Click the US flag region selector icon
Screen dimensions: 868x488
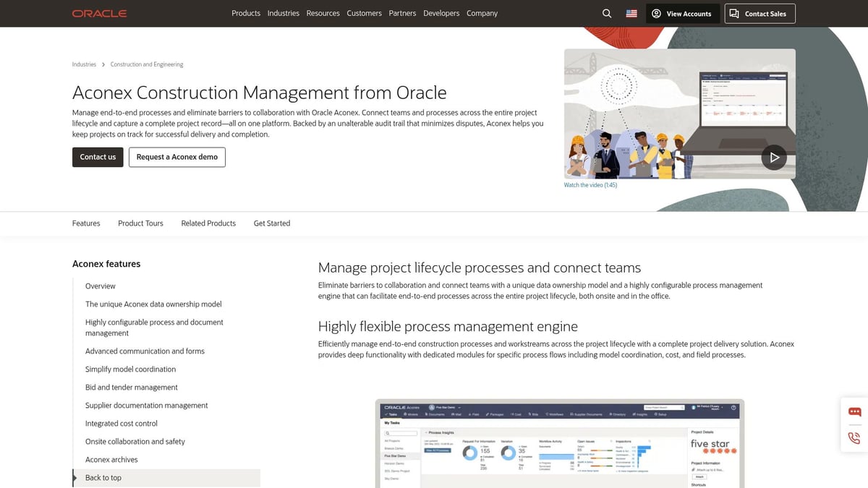[631, 12]
